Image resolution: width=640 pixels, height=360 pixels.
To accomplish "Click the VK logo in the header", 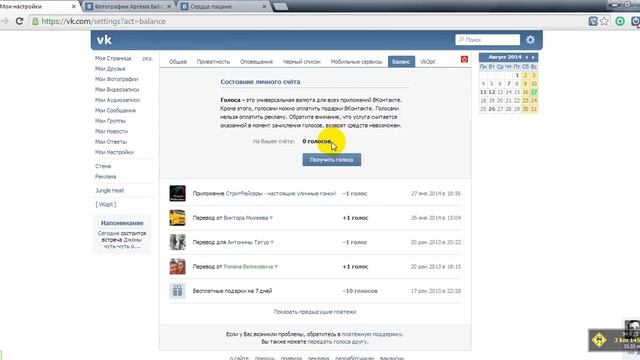I will (104, 40).
